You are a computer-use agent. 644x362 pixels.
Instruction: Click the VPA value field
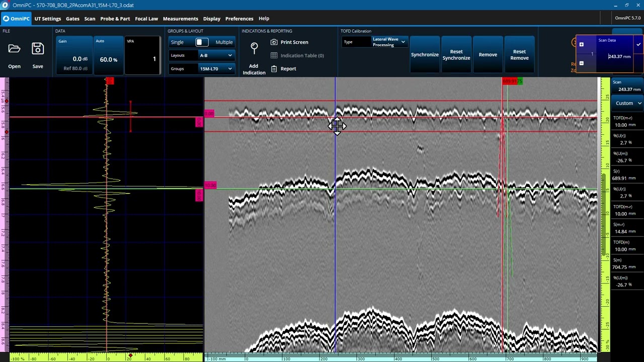coord(143,55)
